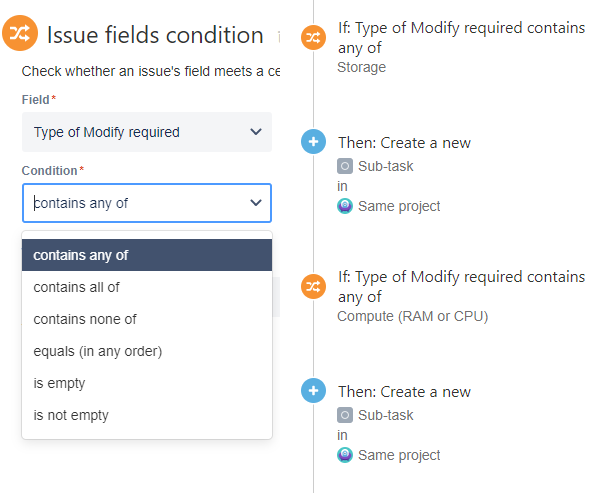606x493 pixels.
Task: Click the first Sub-task type icon
Action: click(x=345, y=166)
